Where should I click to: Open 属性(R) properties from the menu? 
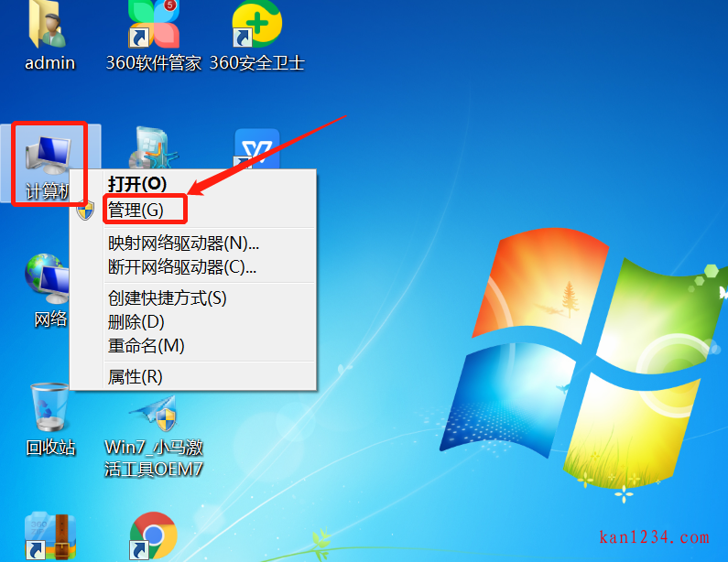(135, 376)
